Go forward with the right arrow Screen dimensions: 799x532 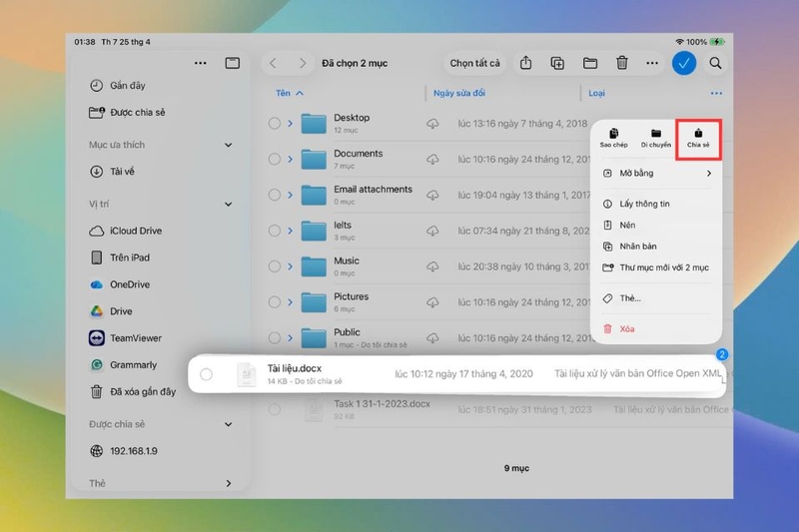pyautogui.click(x=303, y=63)
